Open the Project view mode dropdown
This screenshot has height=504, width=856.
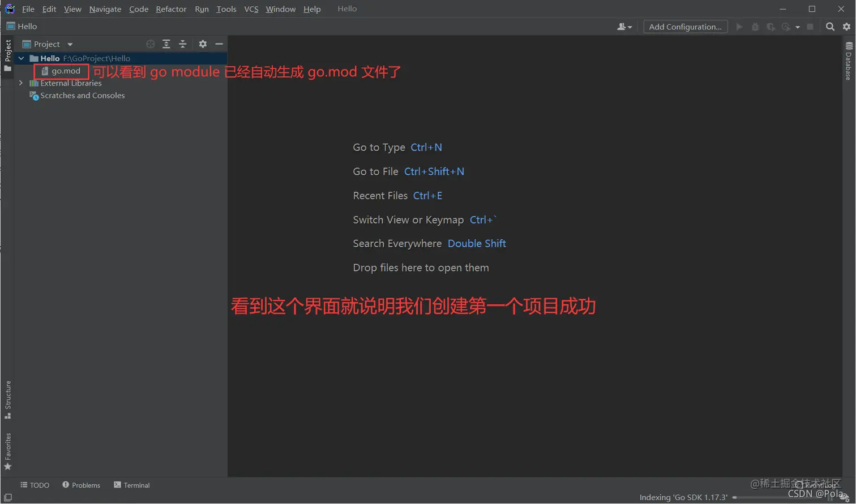coord(70,44)
